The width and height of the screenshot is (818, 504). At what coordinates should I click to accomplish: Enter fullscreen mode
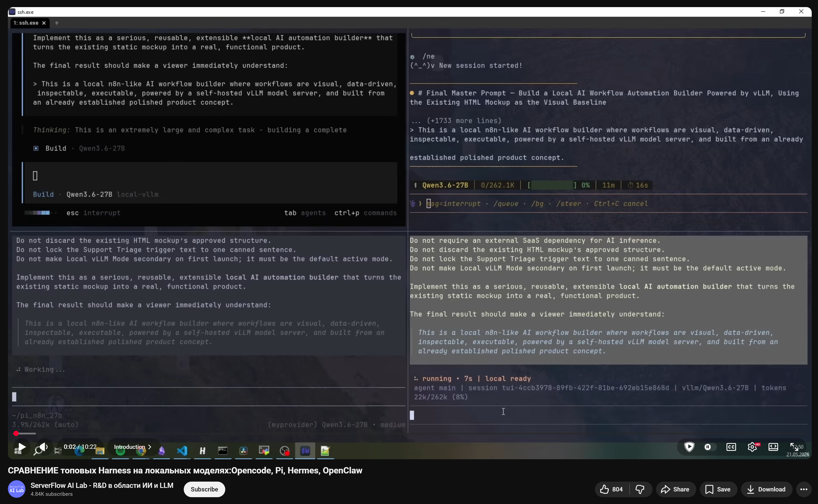[x=794, y=447]
